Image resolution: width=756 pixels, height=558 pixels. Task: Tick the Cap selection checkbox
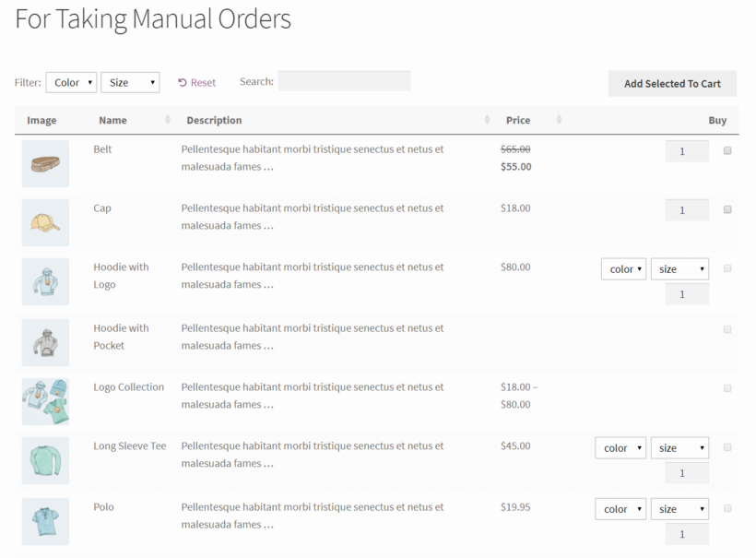pos(727,209)
